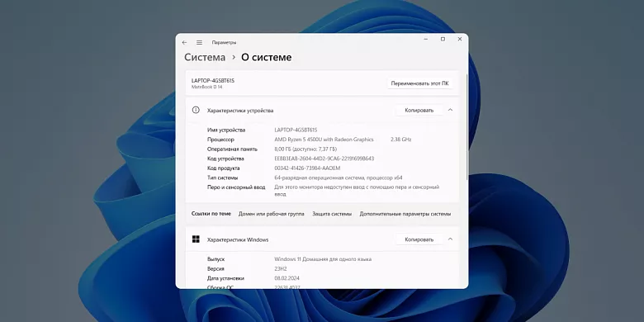Click the Параметры window title

pos(224,42)
